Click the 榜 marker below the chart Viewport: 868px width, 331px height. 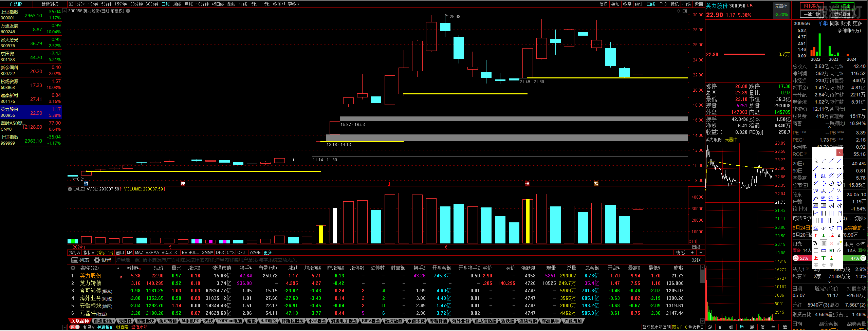[596, 183]
